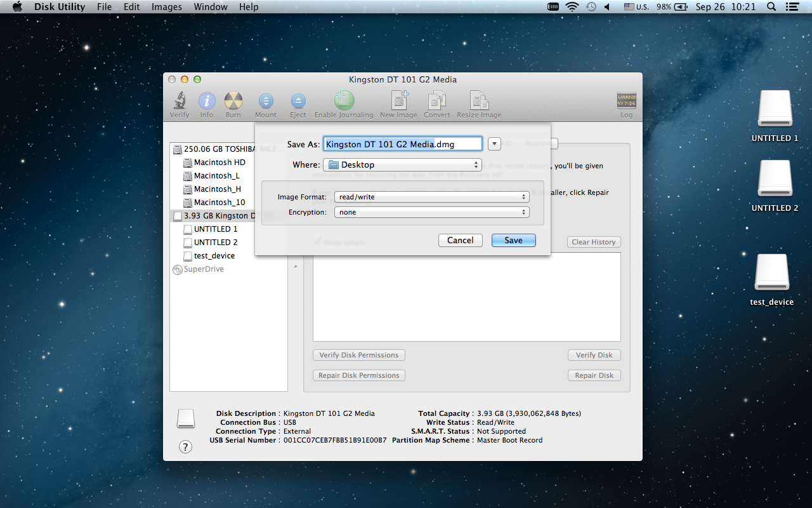Open the Encryption dropdown
The height and width of the screenshot is (508, 812).
coord(432,212)
